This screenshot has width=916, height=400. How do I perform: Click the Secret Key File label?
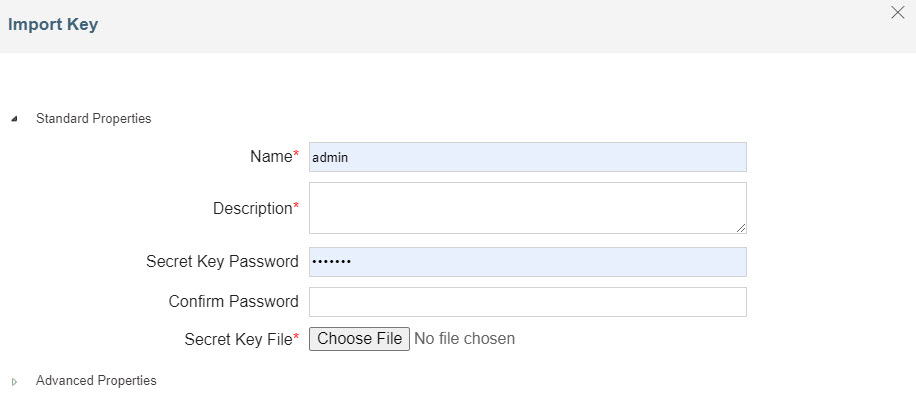(x=238, y=340)
